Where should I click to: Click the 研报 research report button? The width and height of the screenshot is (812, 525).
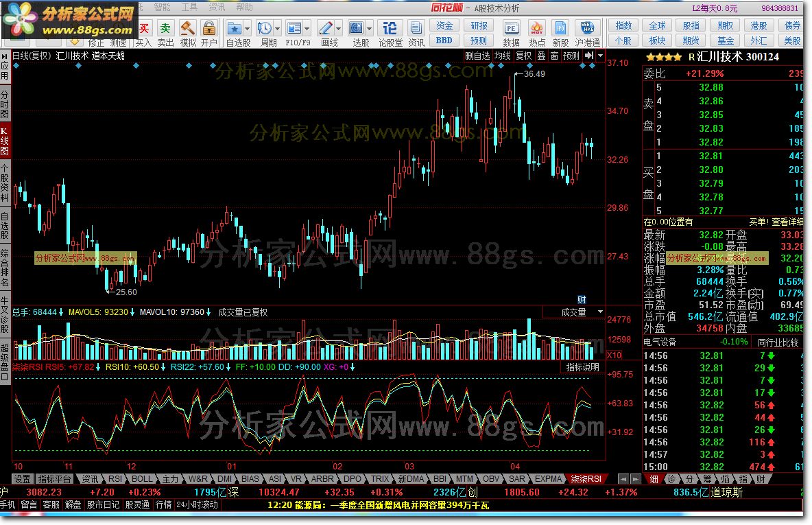[479, 25]
